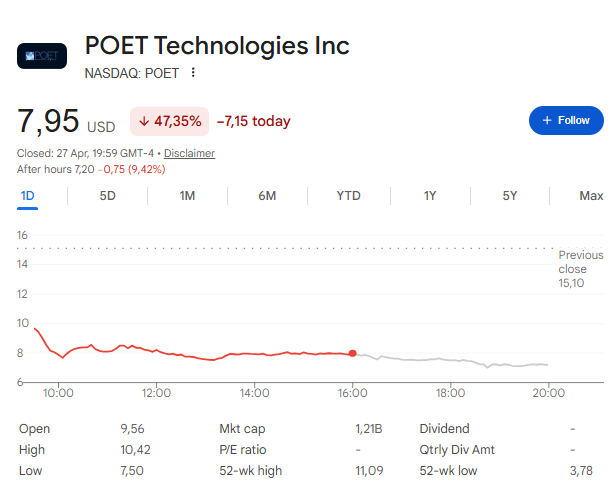Switch to the 5Y chart tab
The height and width of the screenshot is (489, 612).
pos(510,195)
